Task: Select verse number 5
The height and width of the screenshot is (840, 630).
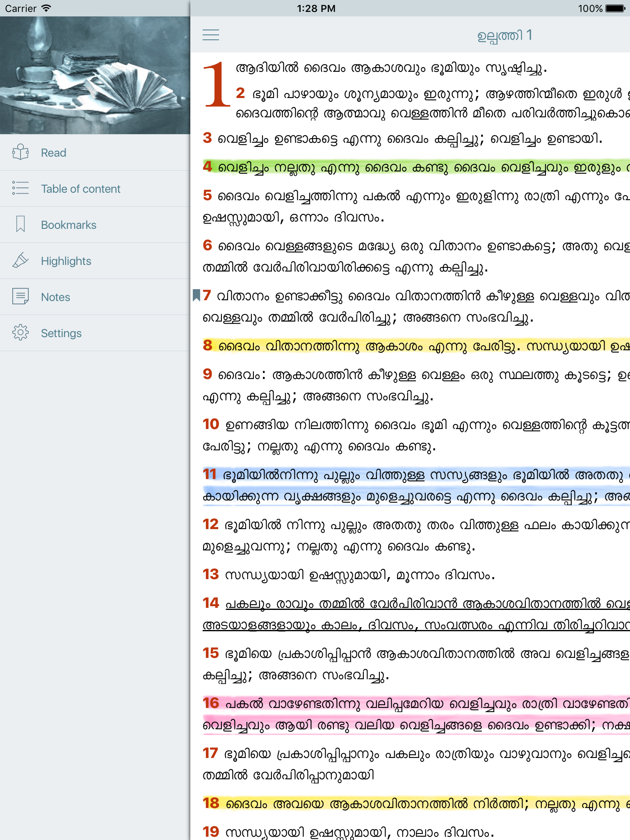Action: tap(207, 195)
